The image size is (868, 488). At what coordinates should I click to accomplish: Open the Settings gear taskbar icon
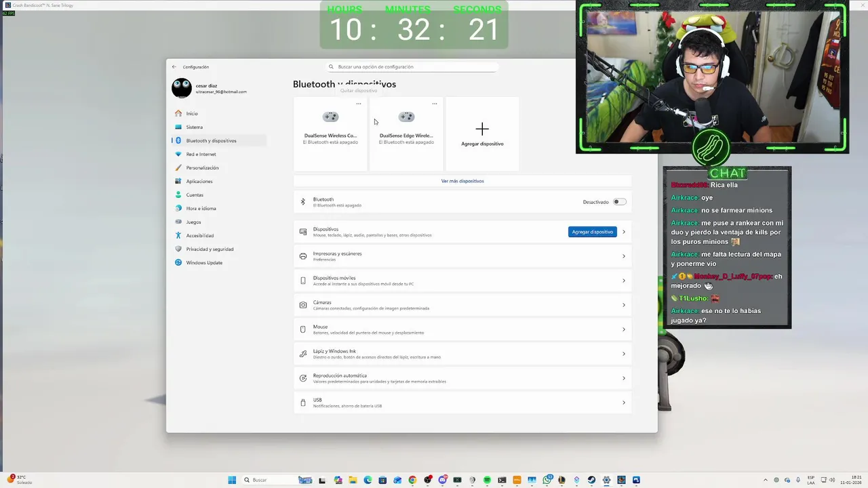[x=606, y=480]
